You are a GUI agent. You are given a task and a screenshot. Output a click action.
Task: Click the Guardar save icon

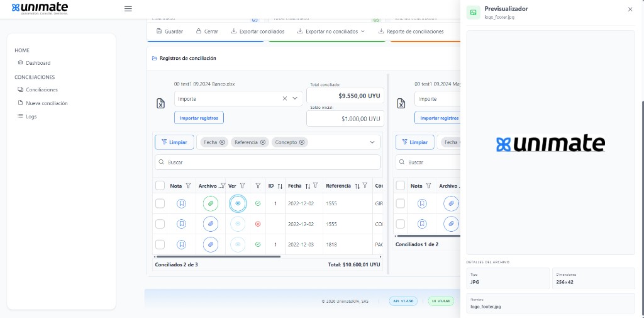click(159, 31)
